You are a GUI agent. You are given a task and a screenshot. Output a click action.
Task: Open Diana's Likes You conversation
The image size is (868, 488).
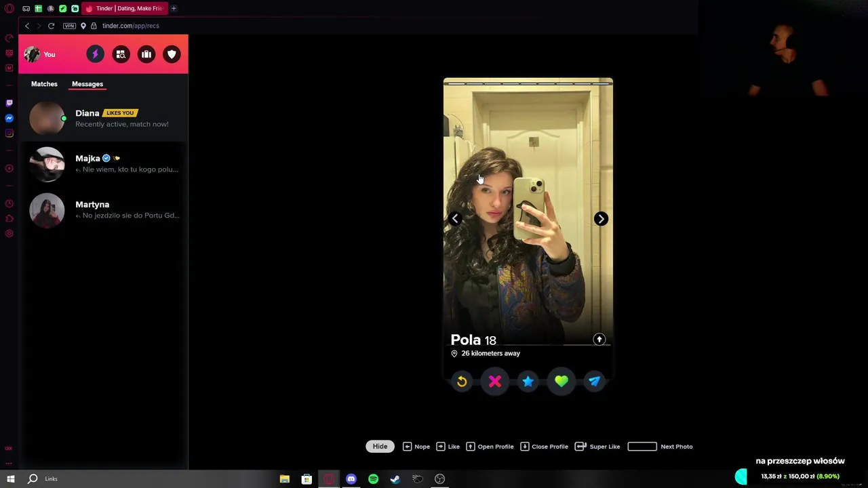coord(103,118)
